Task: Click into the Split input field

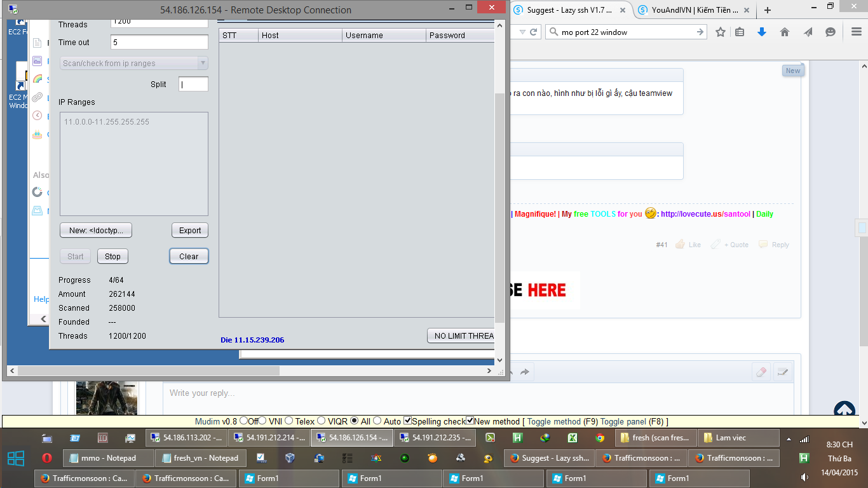Action: (x=193, y=84)
